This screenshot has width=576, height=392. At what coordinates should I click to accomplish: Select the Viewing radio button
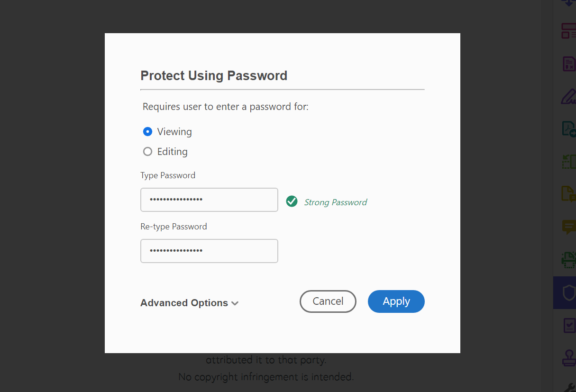click(x=147, y=132)
